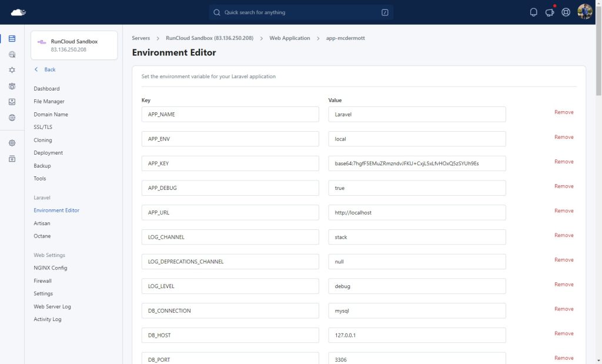This screenshot has width=602, height=364.
Task: Open Dashboard in the sidebar
Action: click(46, 89)
